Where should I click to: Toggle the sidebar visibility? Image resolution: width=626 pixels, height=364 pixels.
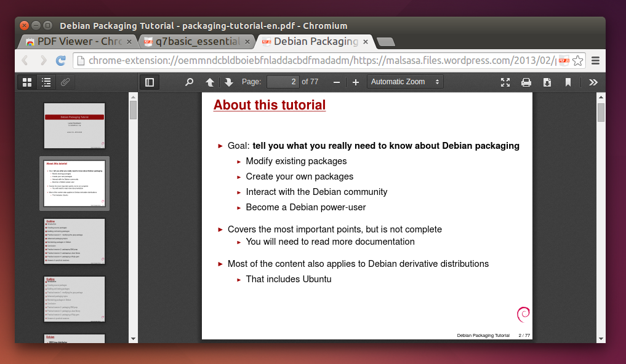[149, 81]
